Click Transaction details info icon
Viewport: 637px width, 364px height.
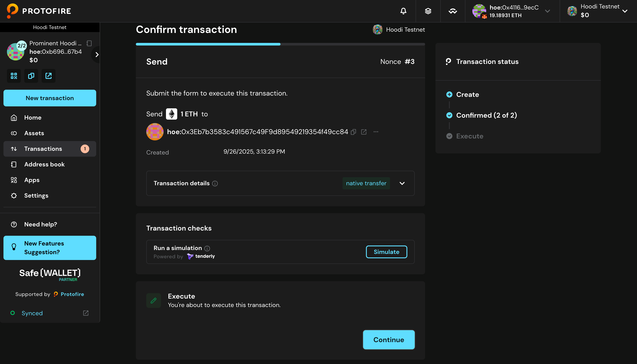pyautogui.click(x=215, y=184)
